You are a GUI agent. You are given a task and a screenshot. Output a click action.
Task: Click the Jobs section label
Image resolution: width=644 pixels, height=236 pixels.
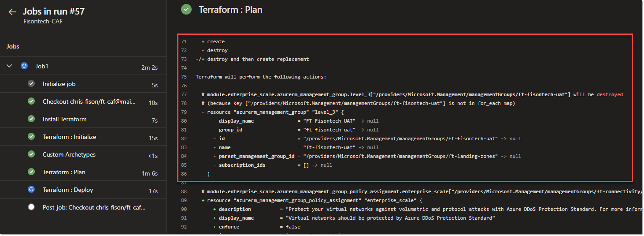click(13, 46)
